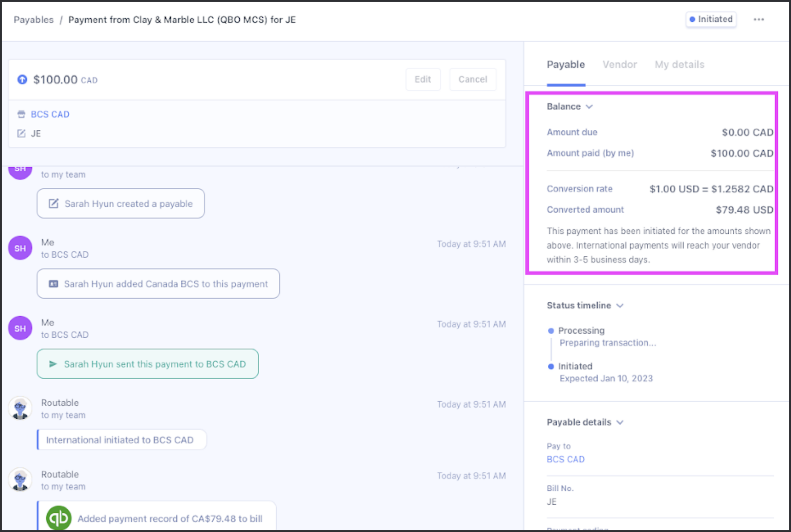Click Routable avatar beside 'Added payment record' message
The width and height of the screenshot is (791, 532).
(20, 480)
